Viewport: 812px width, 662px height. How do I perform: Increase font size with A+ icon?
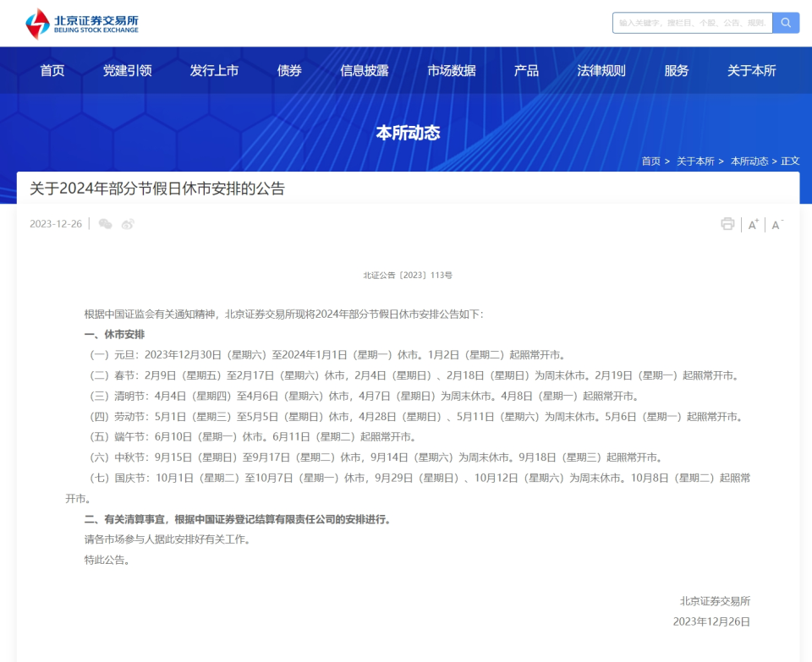tap(754, 225)
